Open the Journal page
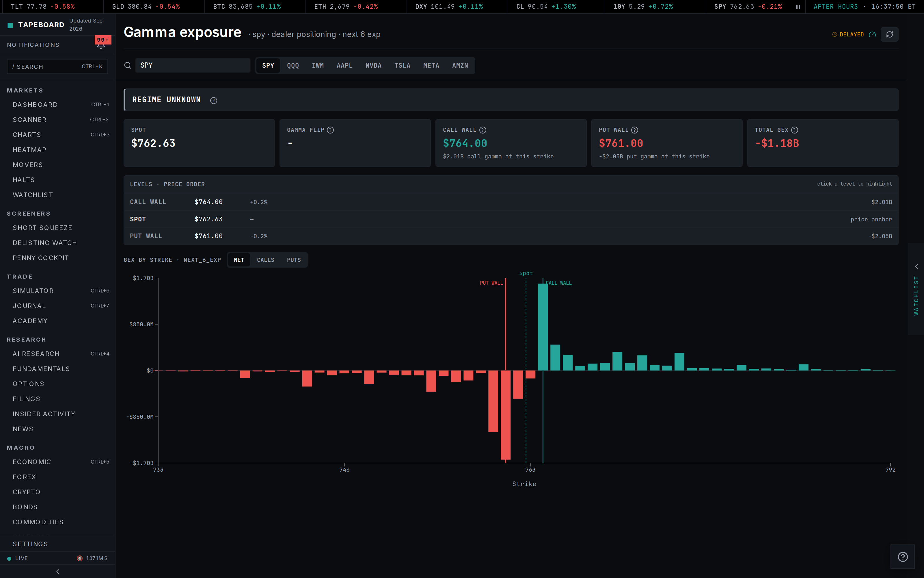The width and height of the screenshot is (924, 578). coord(58,306)
